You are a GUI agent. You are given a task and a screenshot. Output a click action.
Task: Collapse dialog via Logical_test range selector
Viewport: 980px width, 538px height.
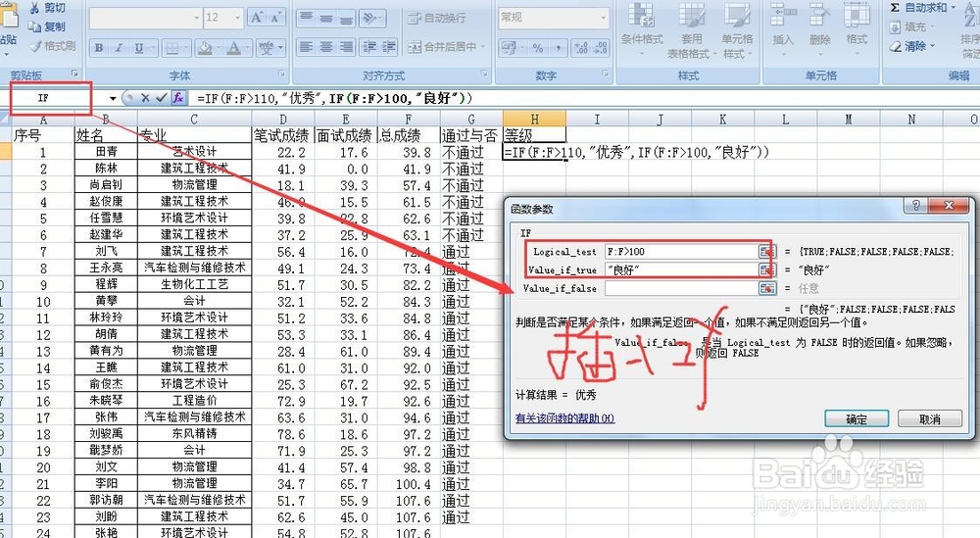pos(767,252)
